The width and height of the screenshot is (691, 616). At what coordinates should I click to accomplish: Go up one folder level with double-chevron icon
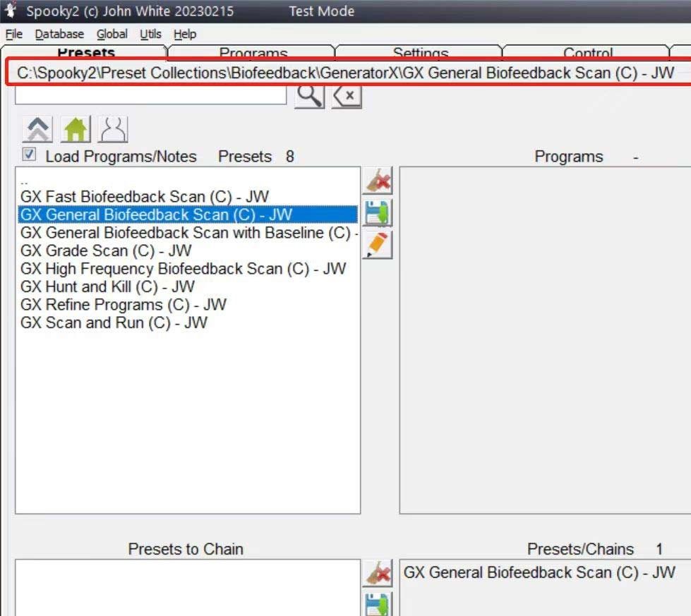click(38, 129)
